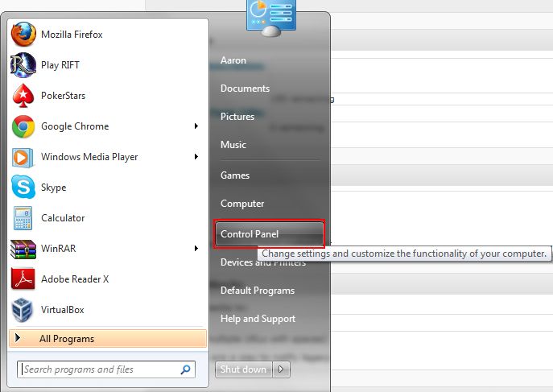Open Computer from the Start menu
The image size is (553, 392).
coord(242,204)
